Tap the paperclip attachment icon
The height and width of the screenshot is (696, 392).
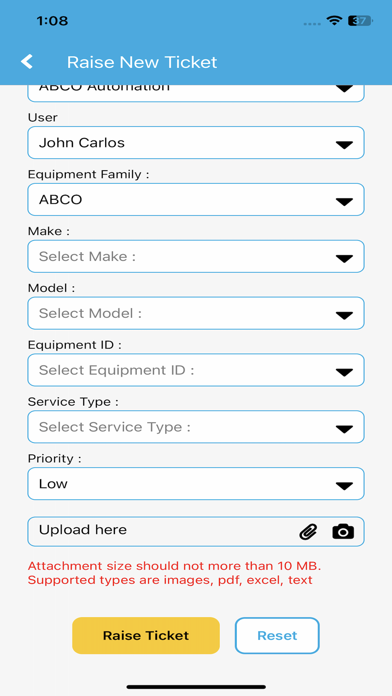[x=308, y=531]
